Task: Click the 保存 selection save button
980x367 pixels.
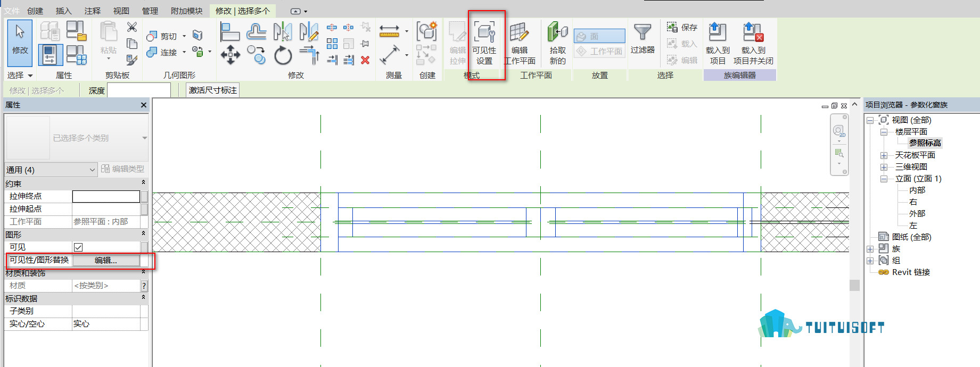Action: click(x=682, y=27)
